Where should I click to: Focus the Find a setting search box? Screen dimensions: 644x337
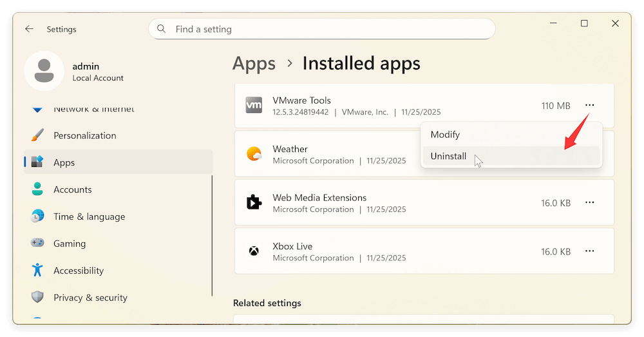click(321, 29)
